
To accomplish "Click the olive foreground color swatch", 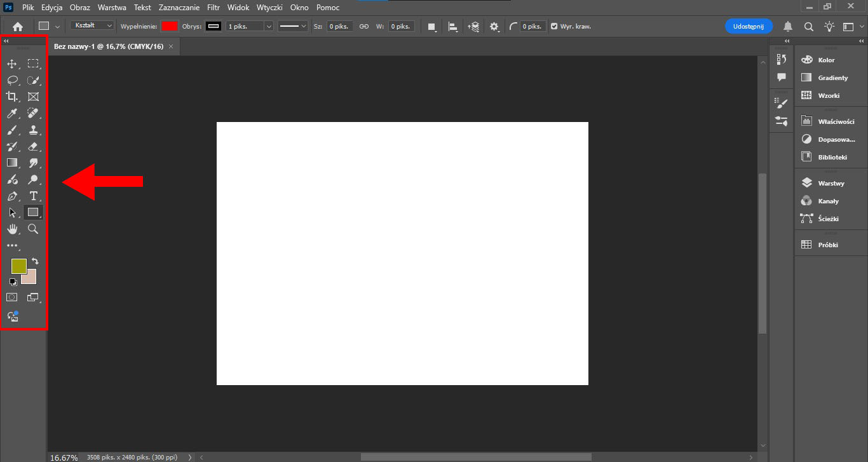I will [18, 266].
